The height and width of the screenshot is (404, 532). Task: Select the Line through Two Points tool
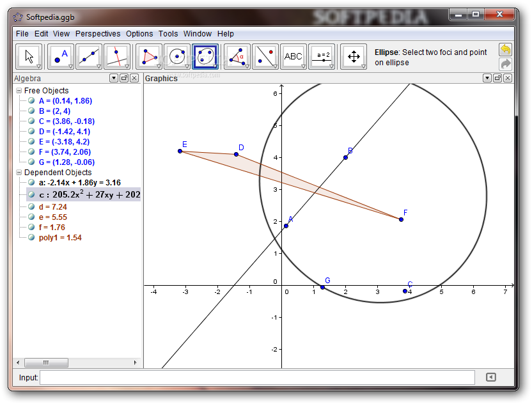click(x=89, y=56)
